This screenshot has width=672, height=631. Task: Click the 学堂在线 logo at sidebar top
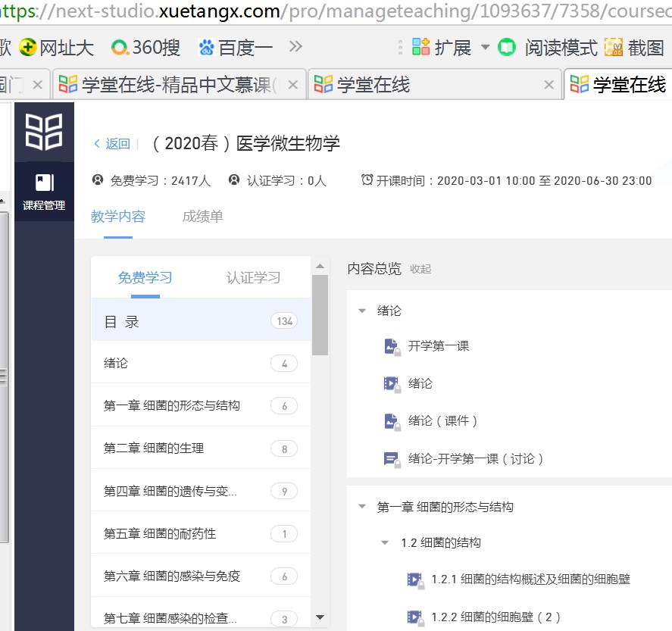pyautogui.click(x=44, y=131)
